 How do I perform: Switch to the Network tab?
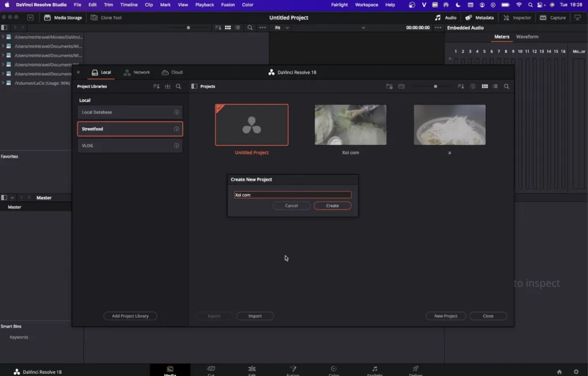tap(137, 72)
